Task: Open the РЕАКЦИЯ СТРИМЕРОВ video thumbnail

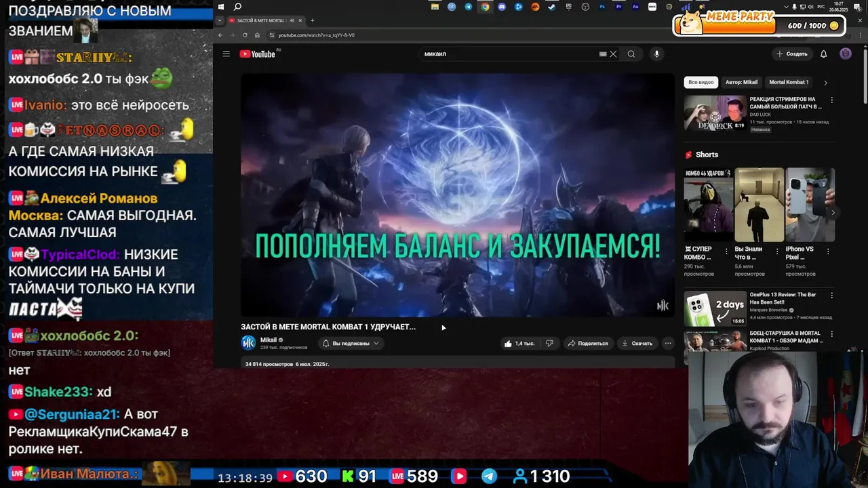Action: point(715,113)
